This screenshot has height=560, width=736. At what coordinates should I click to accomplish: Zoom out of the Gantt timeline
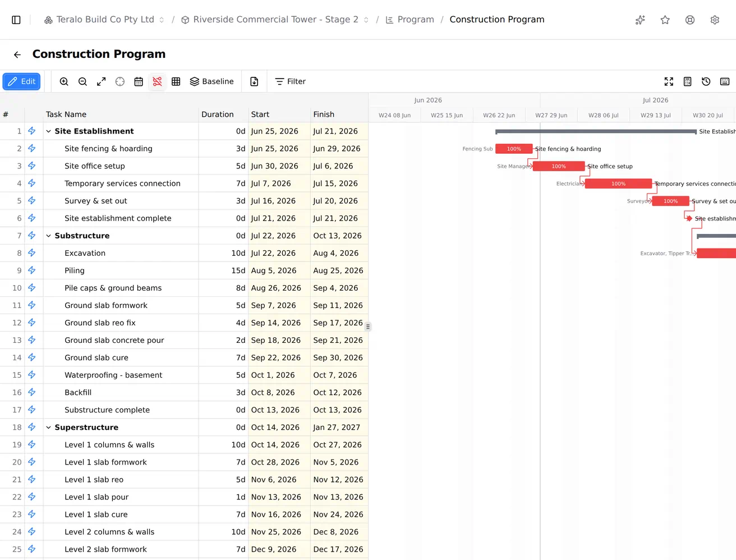pyautogui.click(x=82, y=81)
